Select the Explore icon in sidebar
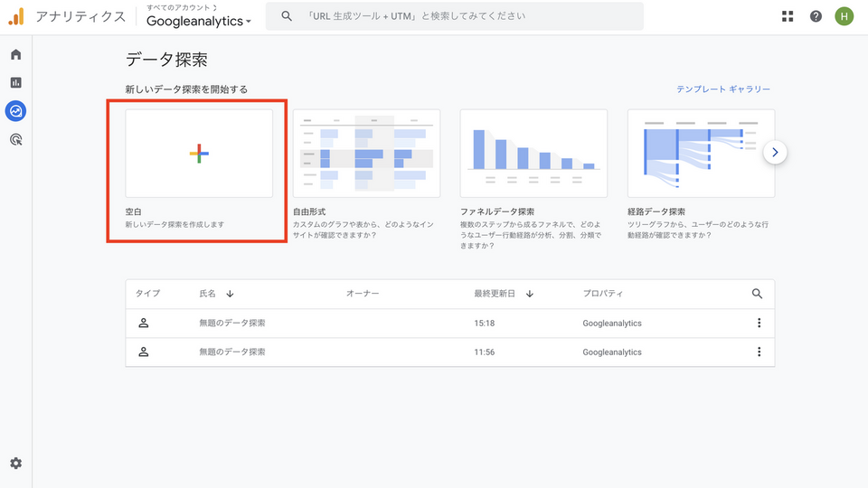This screenshot has width=868, height=488. (x=15, y=111)
